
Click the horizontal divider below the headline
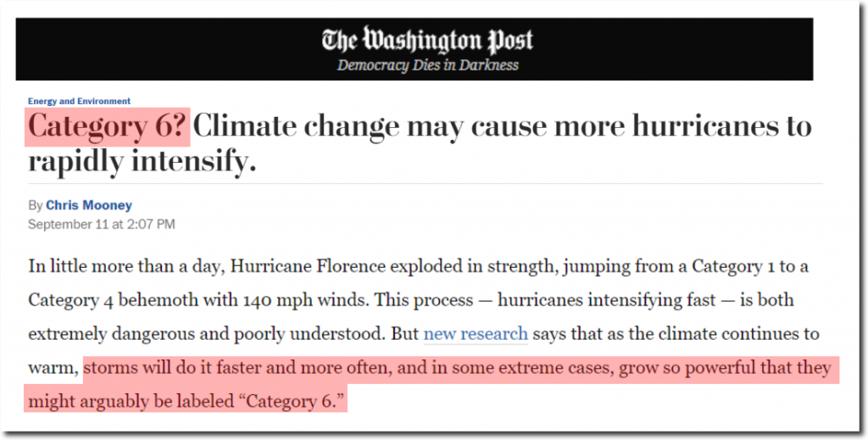pos(426,184)
